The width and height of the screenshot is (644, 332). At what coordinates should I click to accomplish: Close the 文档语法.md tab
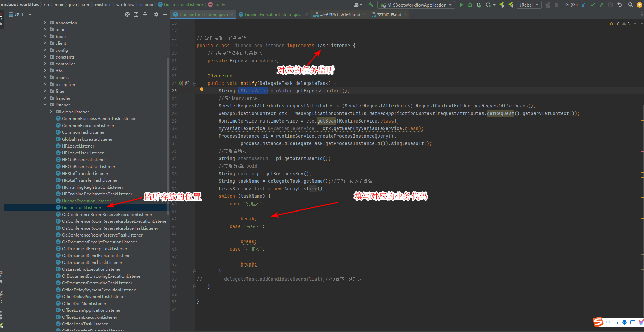click(405, 14)
